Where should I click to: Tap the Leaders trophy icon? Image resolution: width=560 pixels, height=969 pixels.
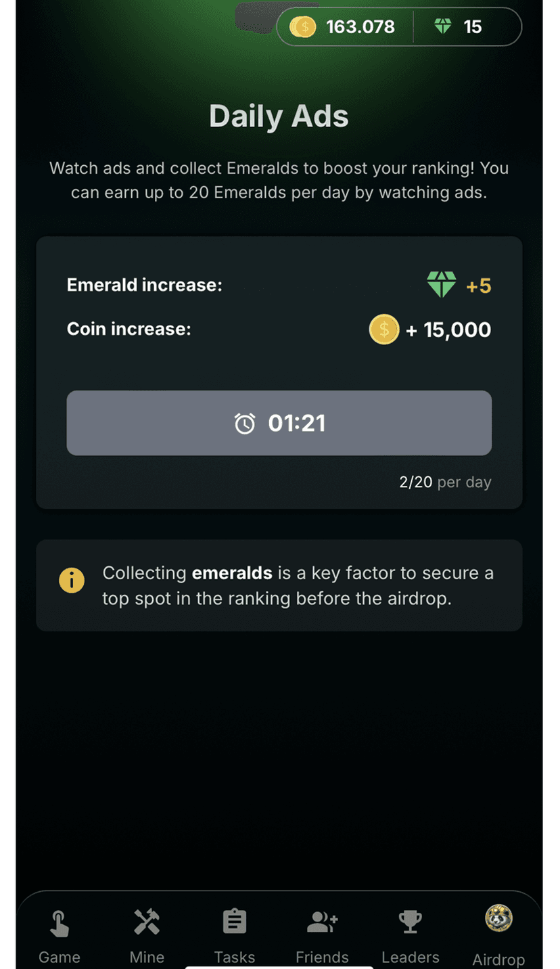410,921
